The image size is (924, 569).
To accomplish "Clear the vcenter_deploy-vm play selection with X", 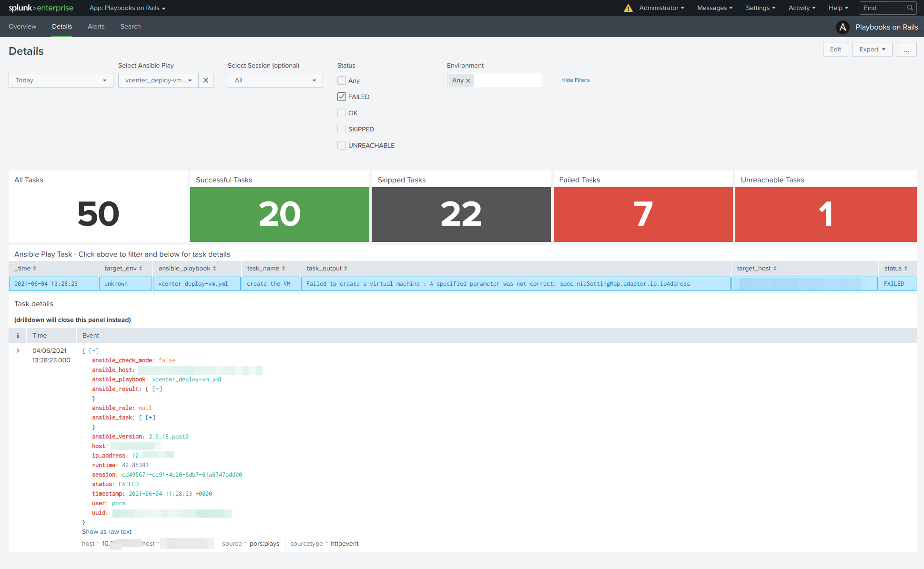I will click(206, 80).
